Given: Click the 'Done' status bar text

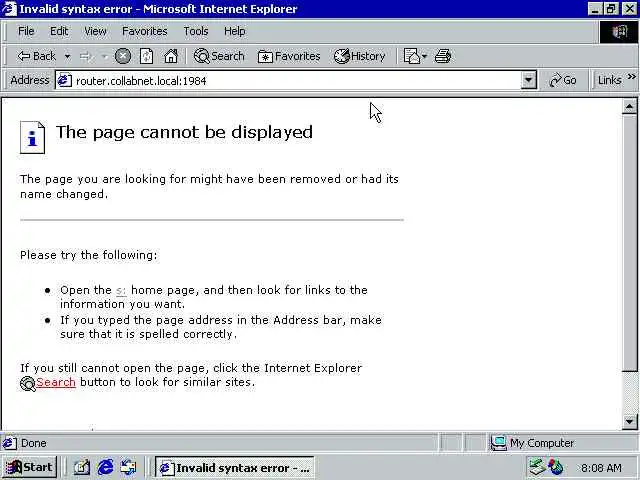Looking at the screenshot, I should pyautogui.click(x=33, y=443).
